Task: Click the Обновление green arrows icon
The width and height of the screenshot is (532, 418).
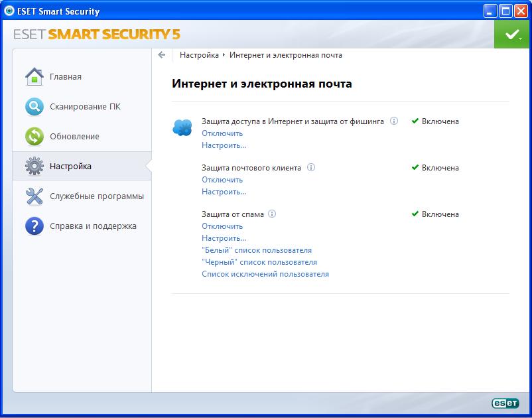Action: tap(34, 137)
